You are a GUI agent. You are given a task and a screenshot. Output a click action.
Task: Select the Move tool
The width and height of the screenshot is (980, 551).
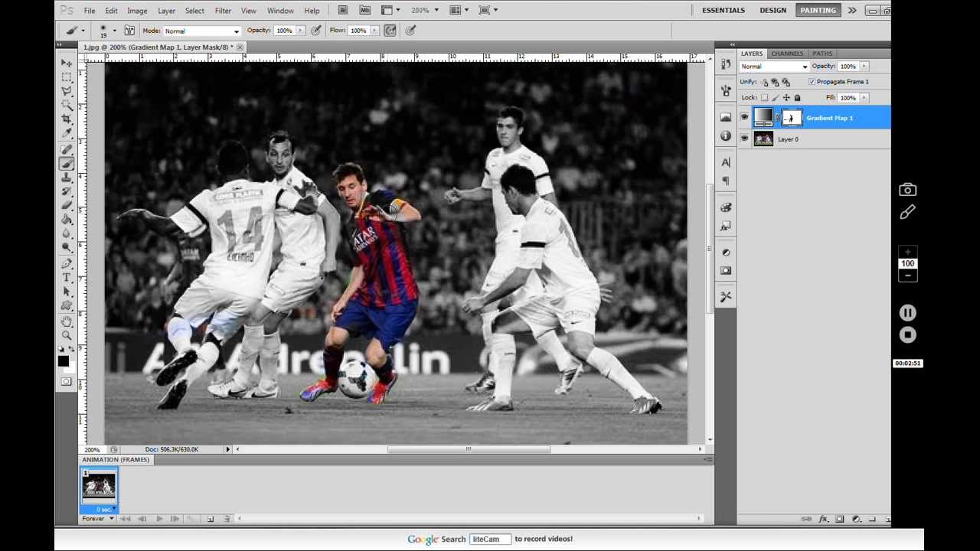67,63
